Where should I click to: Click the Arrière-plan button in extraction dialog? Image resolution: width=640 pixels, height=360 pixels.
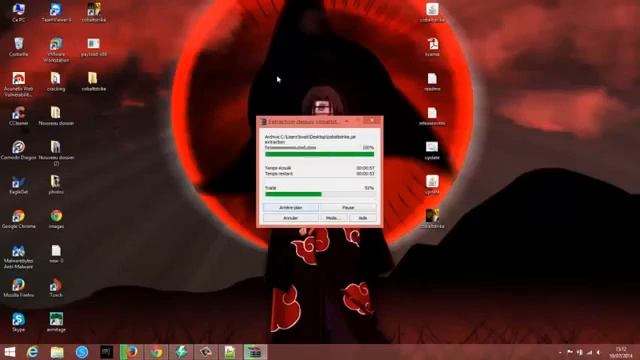[x=291, y=208]
